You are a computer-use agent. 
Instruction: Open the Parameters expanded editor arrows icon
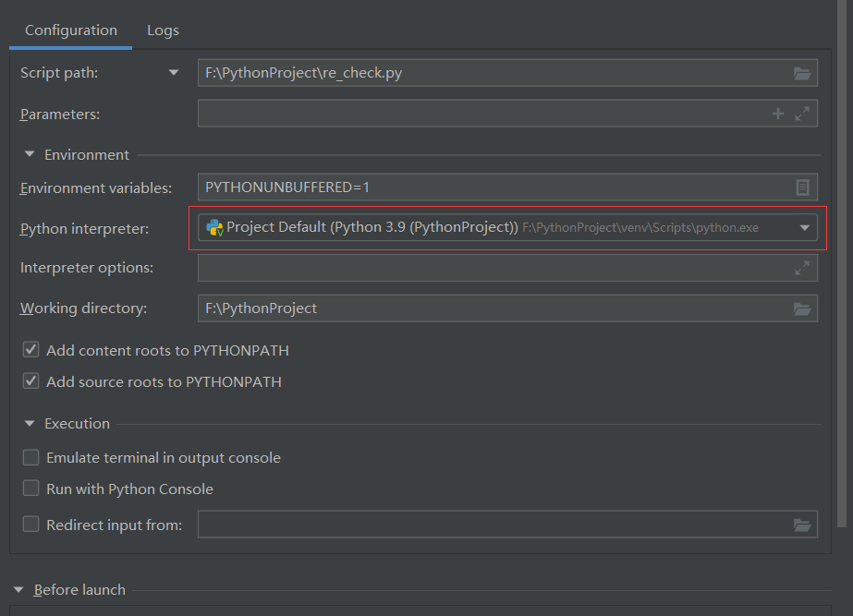(800, 113)
